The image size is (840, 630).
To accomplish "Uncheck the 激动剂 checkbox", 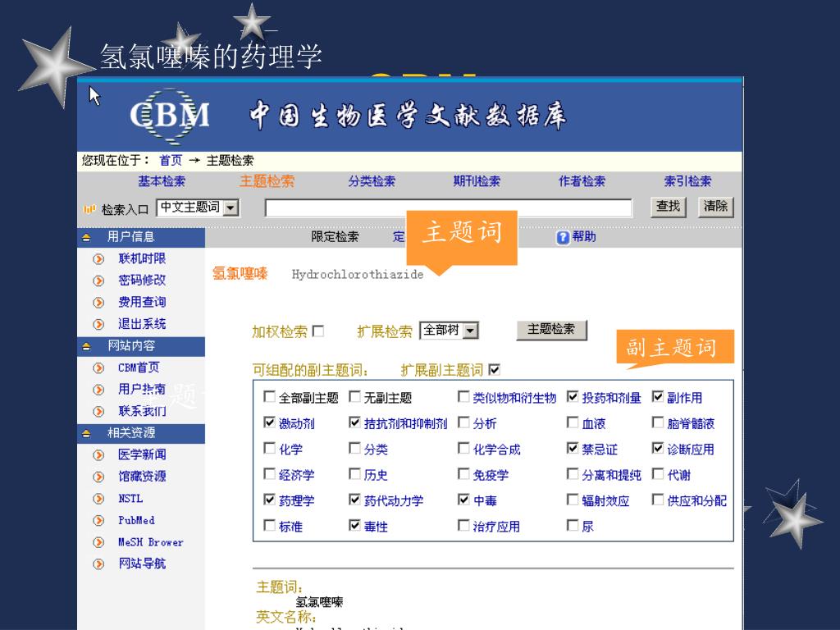I will [269, 422].
